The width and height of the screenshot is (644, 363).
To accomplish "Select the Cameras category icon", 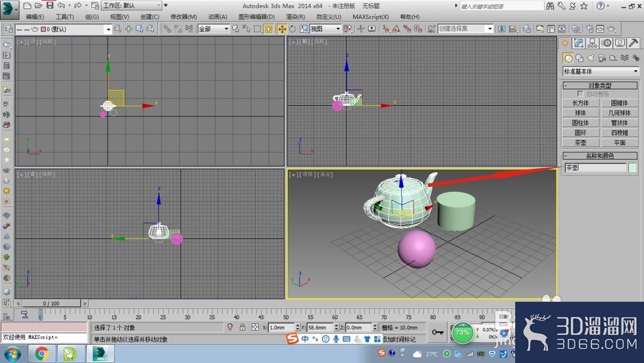I will [601, 58].
